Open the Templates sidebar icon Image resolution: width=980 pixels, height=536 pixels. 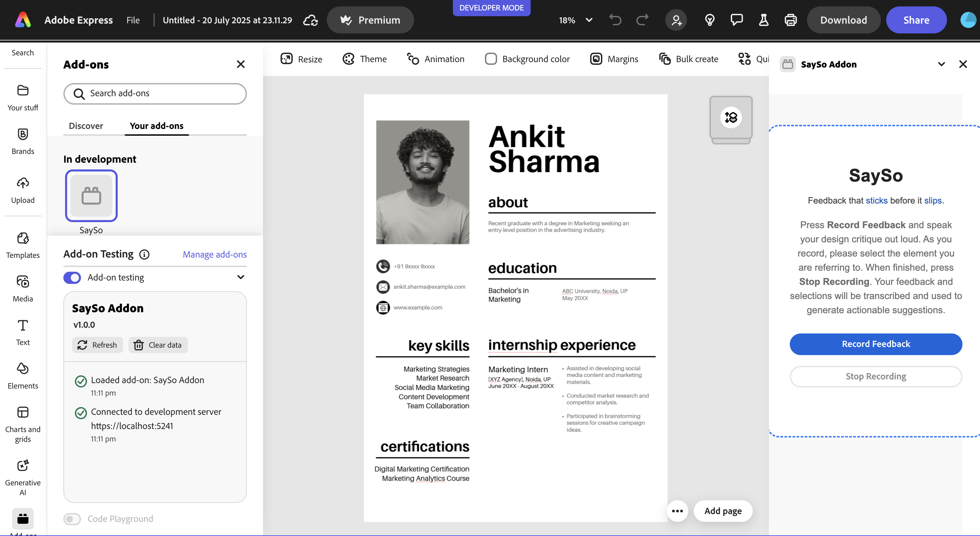tap(23, 238)
